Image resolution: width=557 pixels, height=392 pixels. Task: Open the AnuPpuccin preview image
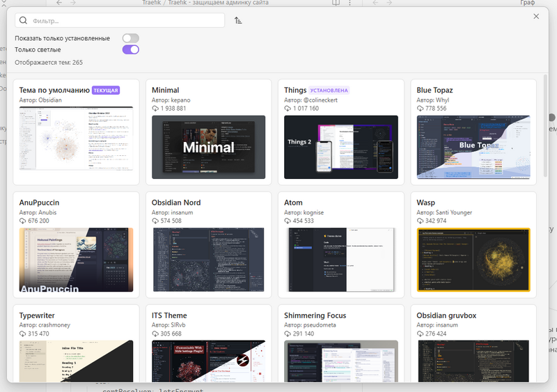click(x=76, y=260)
